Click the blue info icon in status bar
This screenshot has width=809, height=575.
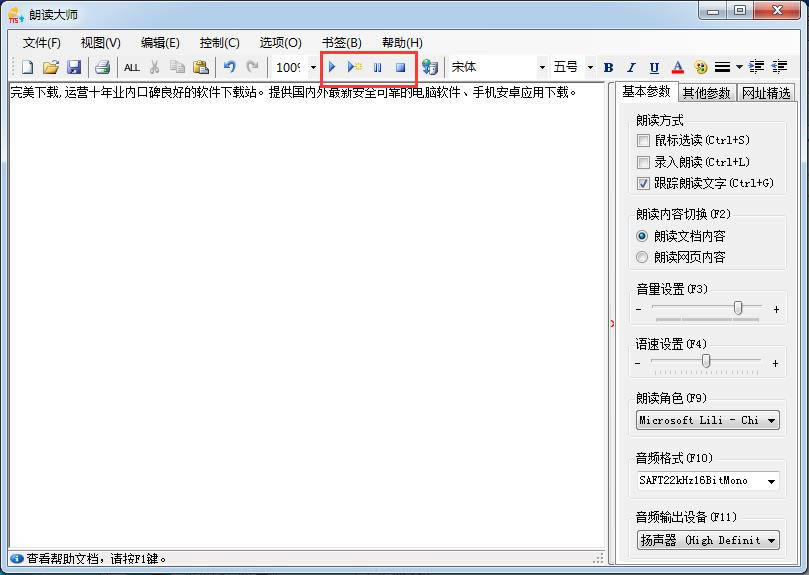tap(17, 558)
